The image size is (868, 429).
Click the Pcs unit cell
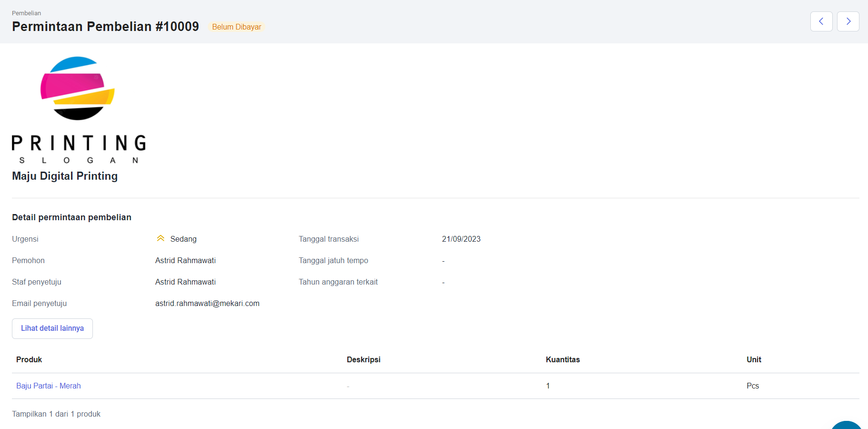click(x=753, y=386)
